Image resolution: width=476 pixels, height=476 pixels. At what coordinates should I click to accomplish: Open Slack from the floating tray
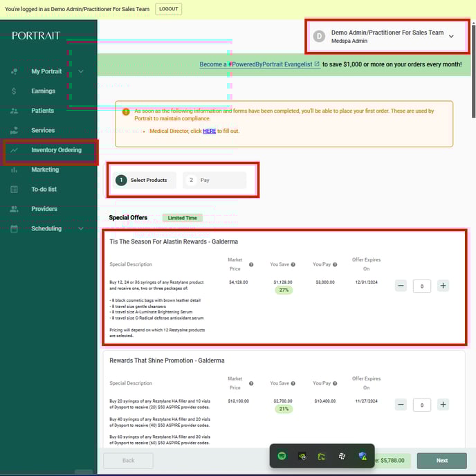tap(342, 456)
